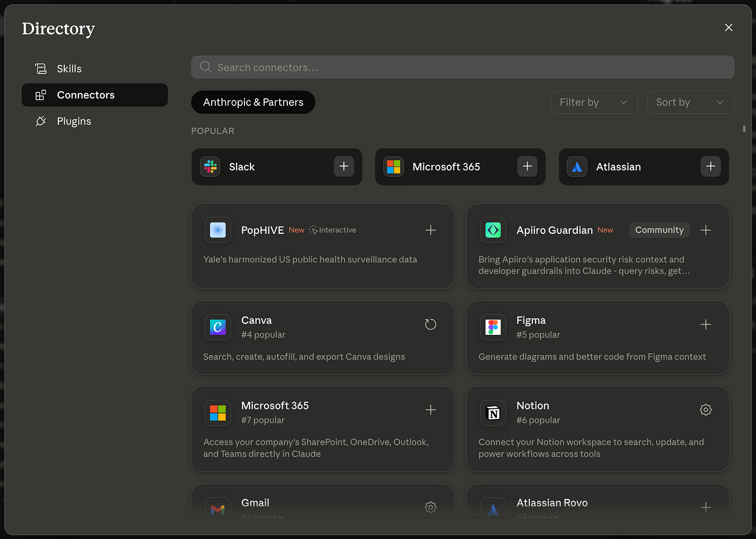Click the Apiiro security risk description

(584, 265)
